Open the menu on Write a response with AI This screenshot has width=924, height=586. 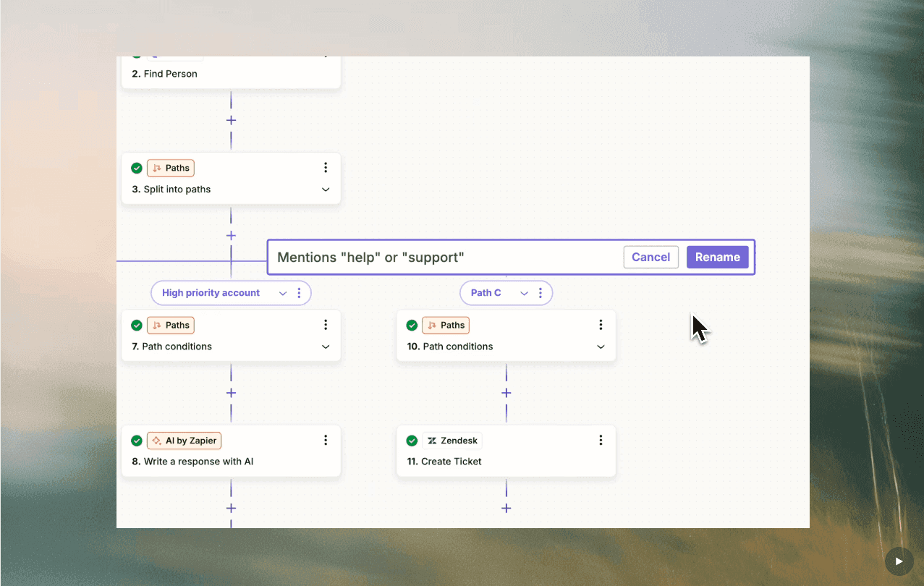325,439
